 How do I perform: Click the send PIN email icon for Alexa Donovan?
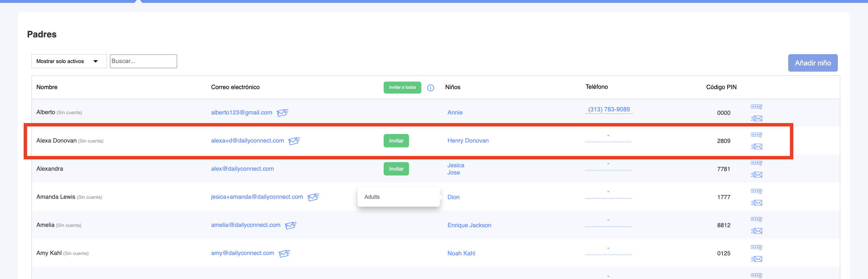(756, 146)
